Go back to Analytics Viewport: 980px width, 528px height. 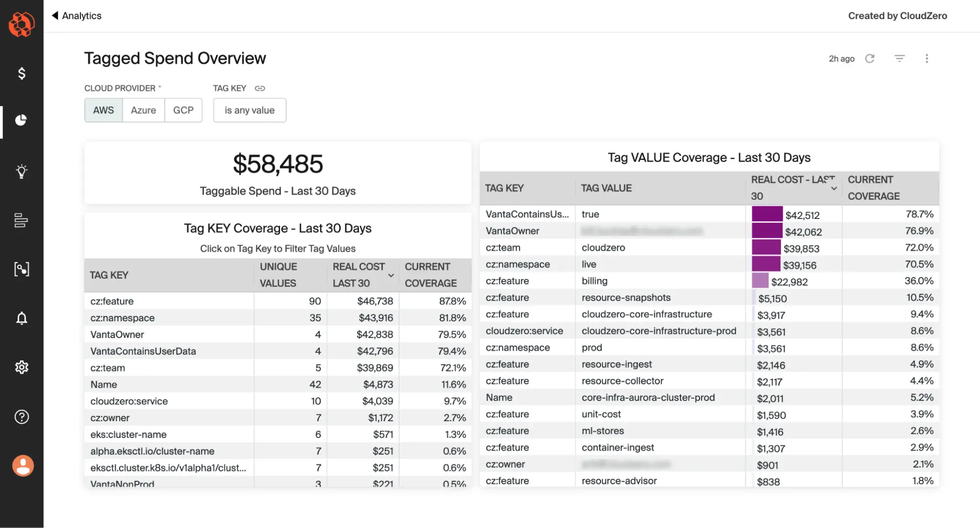pos(76,16)
